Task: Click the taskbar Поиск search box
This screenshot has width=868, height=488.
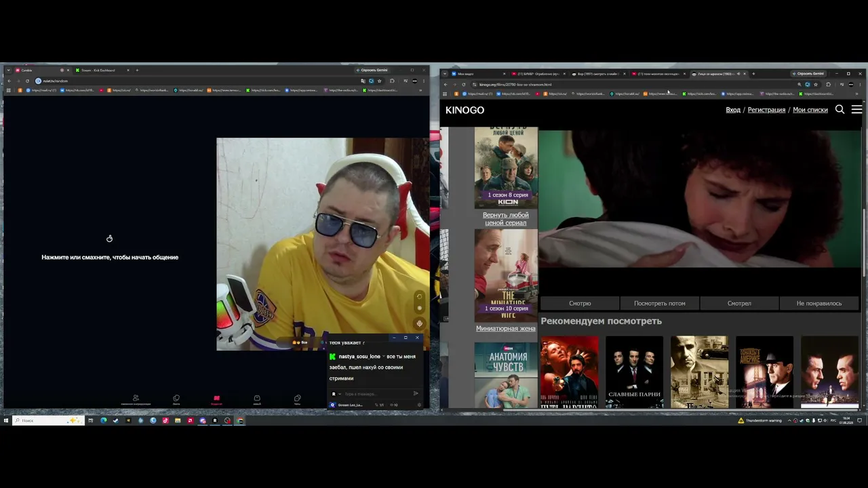Action: (x=49, y=420)
